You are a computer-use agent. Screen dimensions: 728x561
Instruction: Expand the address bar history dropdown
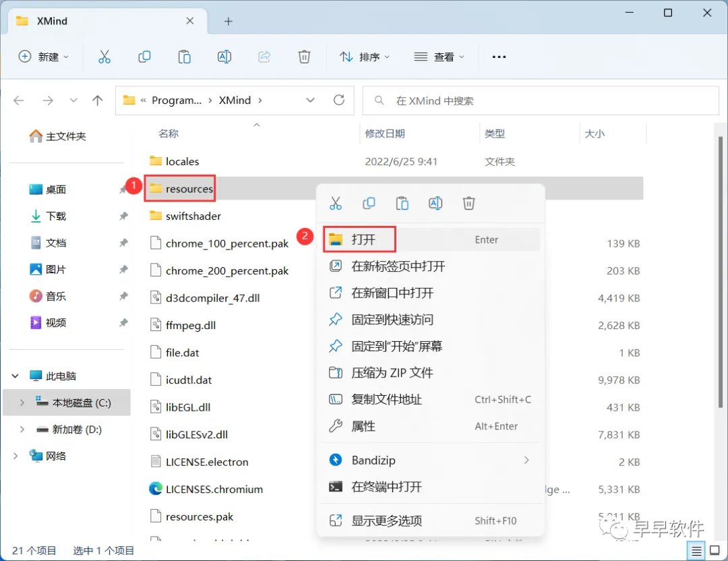311,100
